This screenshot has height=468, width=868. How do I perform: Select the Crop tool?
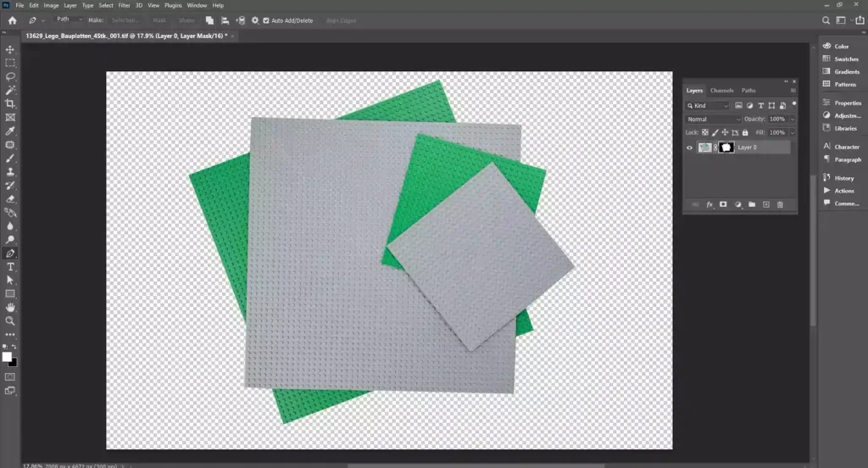click(10, 103)
